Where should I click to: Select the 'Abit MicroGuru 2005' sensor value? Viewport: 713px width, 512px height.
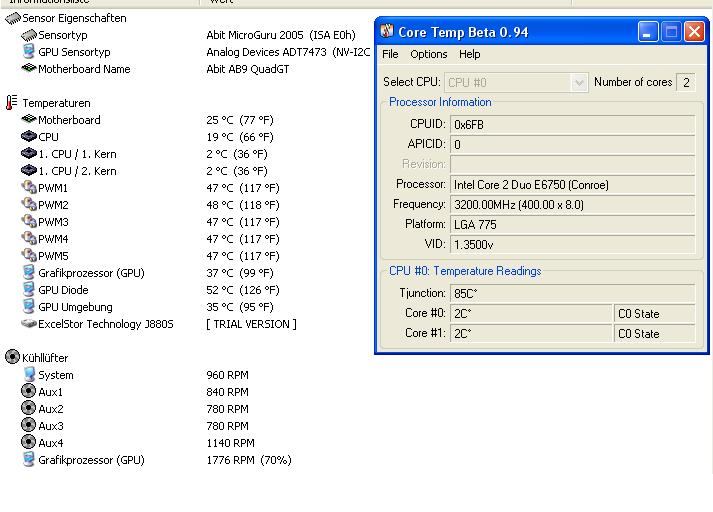281,35
